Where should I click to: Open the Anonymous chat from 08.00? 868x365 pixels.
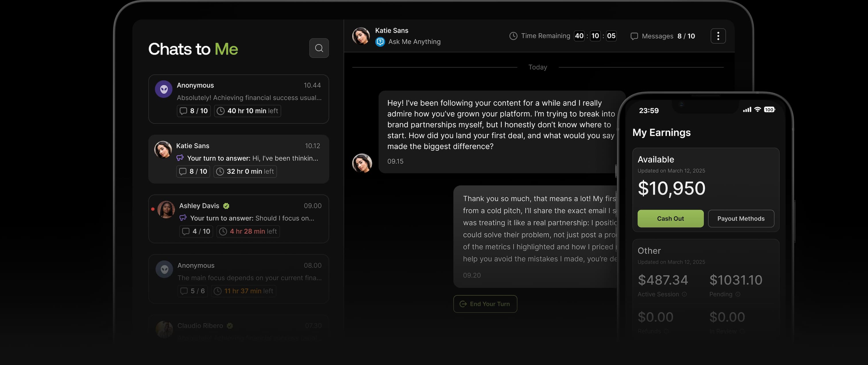pyautogui.click(x=239, y=279)
